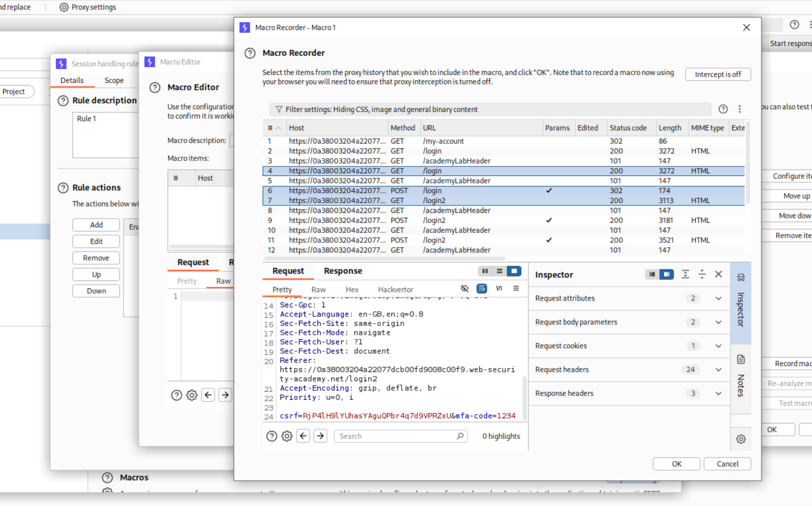
Task: Open request editor settings gear icon
Action: click(x=287, y=436)
